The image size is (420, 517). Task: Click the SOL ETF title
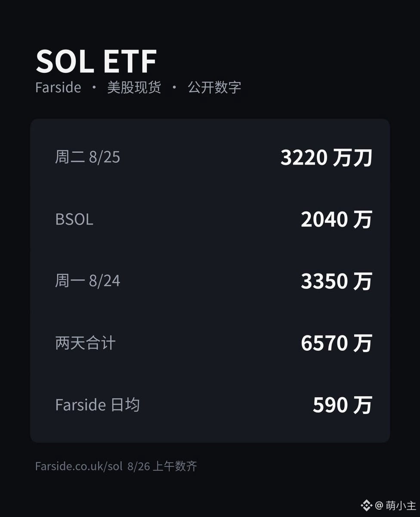click(96, 61)
